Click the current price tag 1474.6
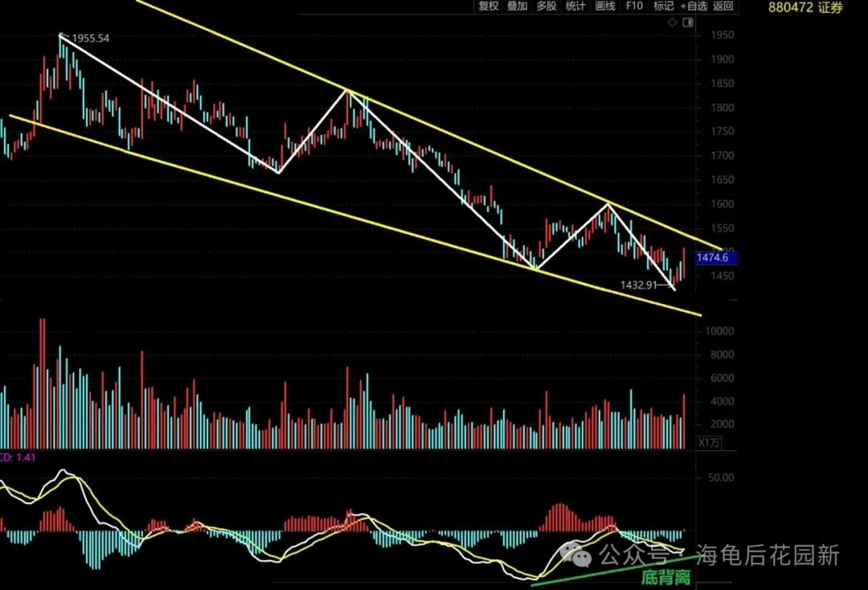The image size is (868, 590). (x=716, y=258)
